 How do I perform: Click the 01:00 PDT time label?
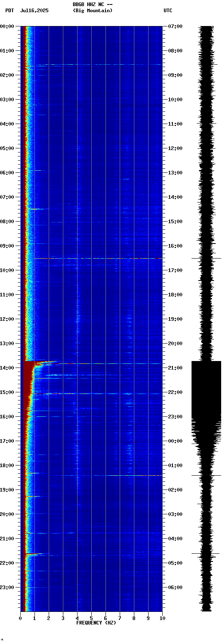point(7,51)
